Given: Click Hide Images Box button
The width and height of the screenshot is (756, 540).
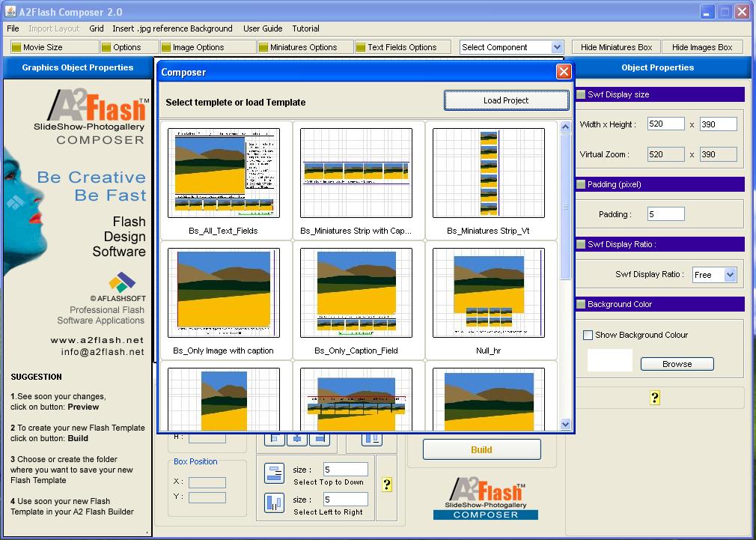Looking at the screenshot, I should pos(702,47).
